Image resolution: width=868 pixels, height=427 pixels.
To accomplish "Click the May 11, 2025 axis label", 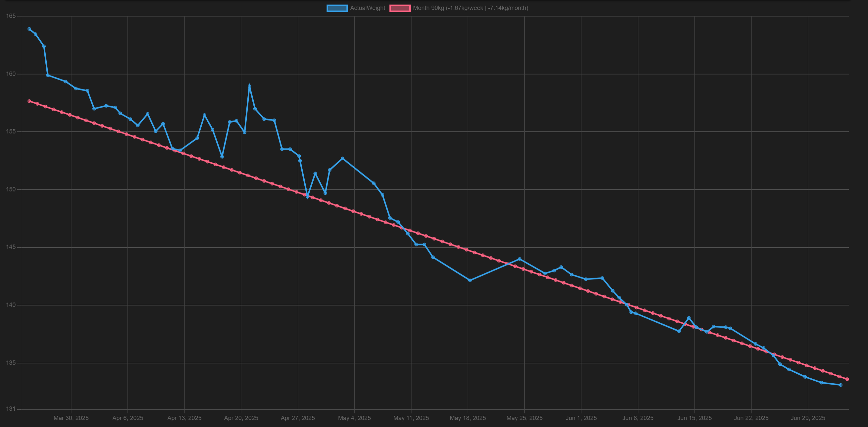I will click(x=411, y=418).
